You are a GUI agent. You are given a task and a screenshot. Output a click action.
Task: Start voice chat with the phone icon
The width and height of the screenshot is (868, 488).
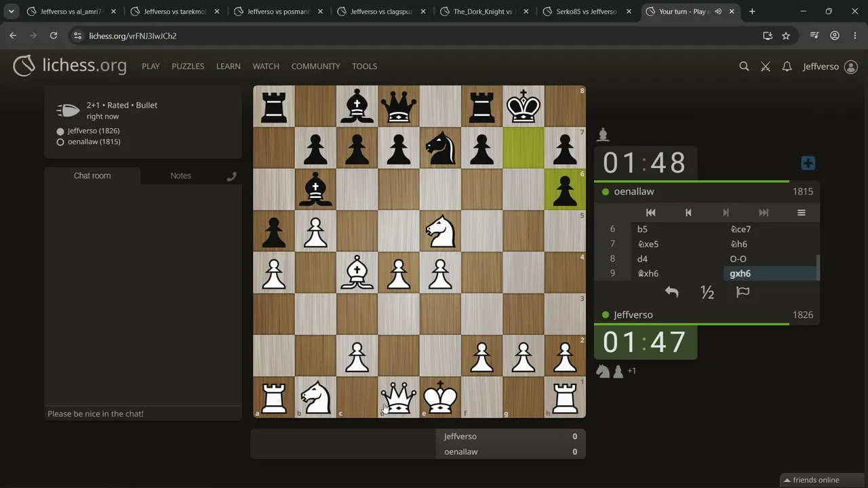point(231,176)
